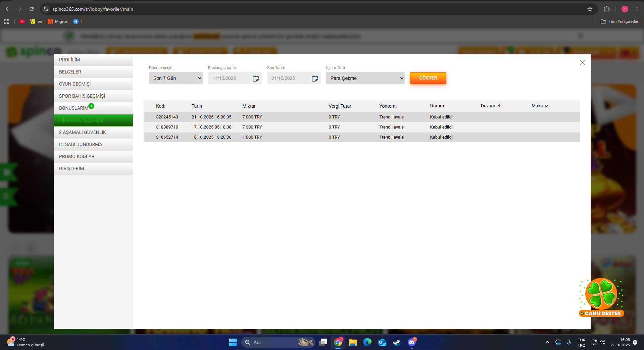
Task: Click the Başlangıç tarihi date field
Action: [230, 78]
